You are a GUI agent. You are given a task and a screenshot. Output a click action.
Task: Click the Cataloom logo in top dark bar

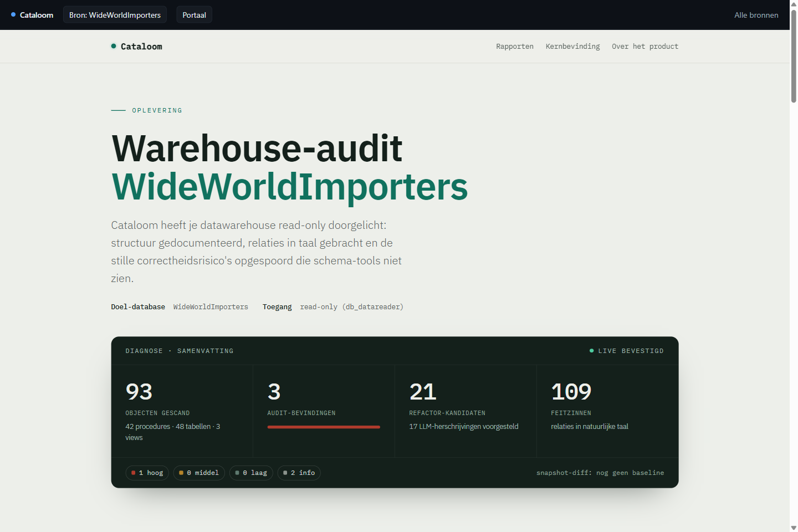click(32, 15)
